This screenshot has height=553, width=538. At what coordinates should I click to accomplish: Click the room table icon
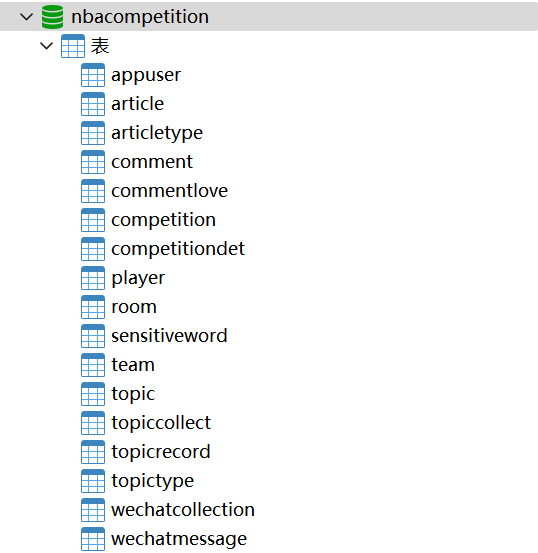pyautogui.click(x=93, y=307)
